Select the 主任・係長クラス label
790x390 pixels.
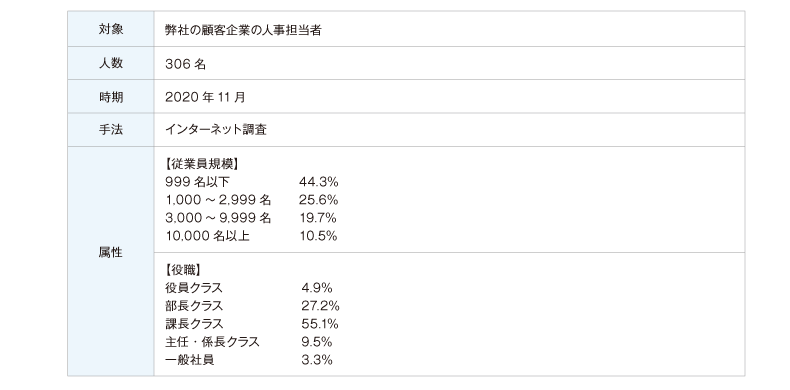[212, 342]
